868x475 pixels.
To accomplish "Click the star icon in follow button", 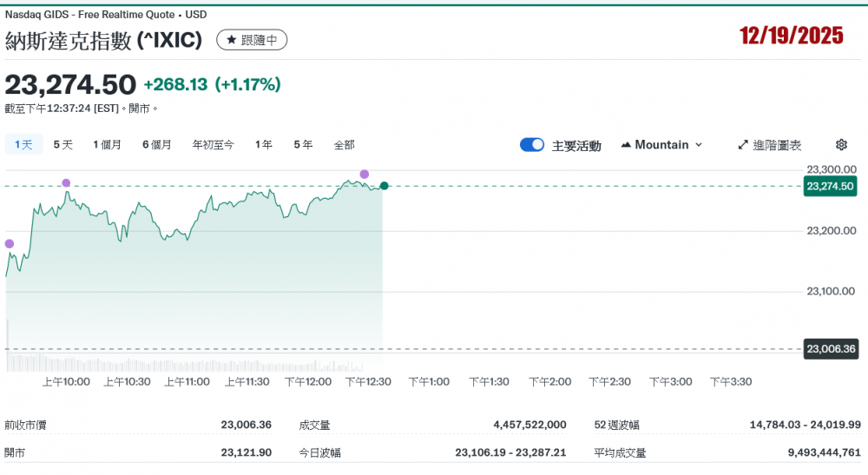I will [x=232, y=40].
